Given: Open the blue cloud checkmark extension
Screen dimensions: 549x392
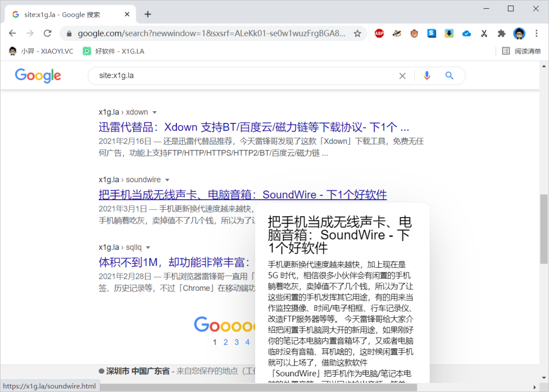Looking at the screenshot, I should click(467, 34).
